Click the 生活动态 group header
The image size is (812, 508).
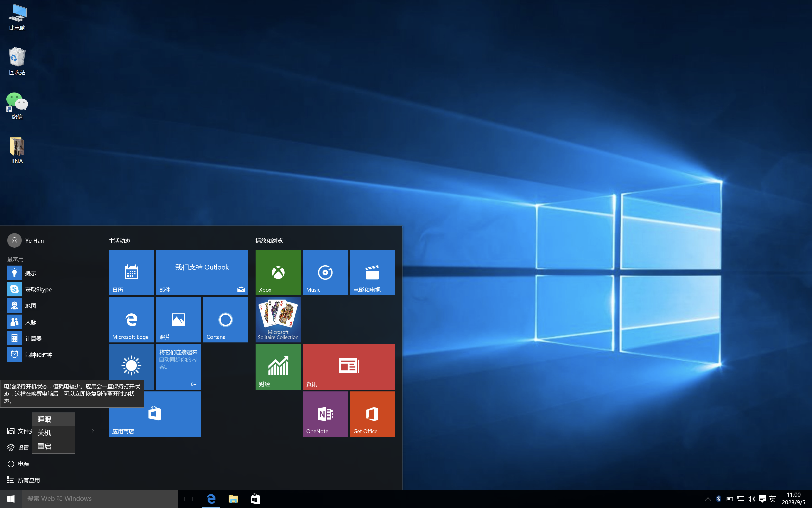coord(119,241)
